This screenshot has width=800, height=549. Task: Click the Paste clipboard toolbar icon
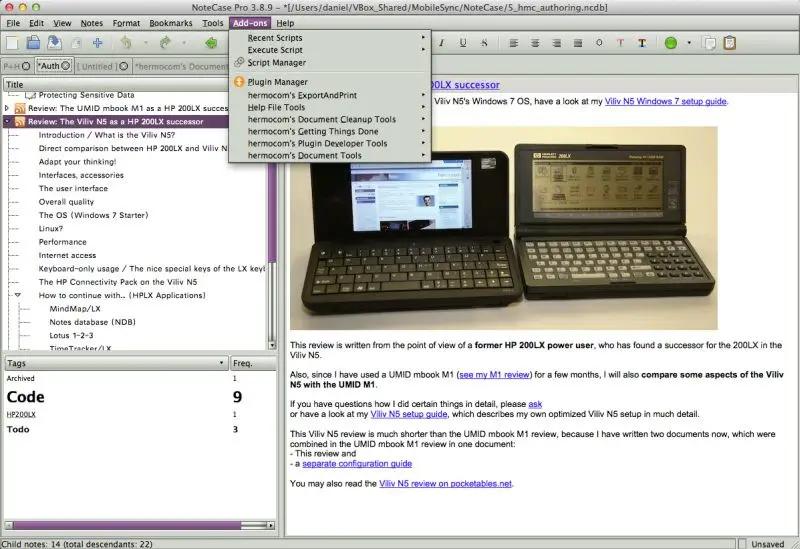pos(729,43)
